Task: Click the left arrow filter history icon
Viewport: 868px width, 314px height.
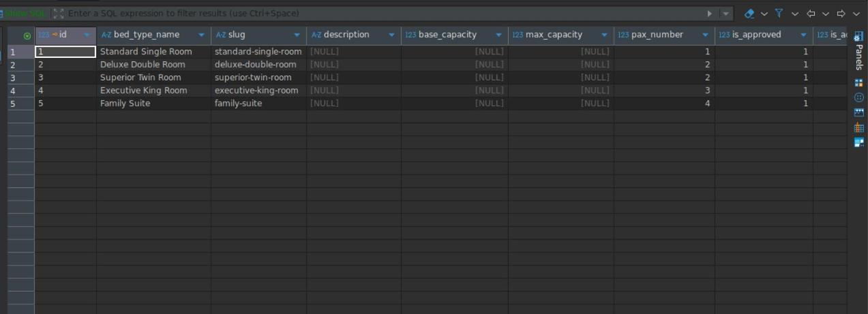Action: click(811, 14)
